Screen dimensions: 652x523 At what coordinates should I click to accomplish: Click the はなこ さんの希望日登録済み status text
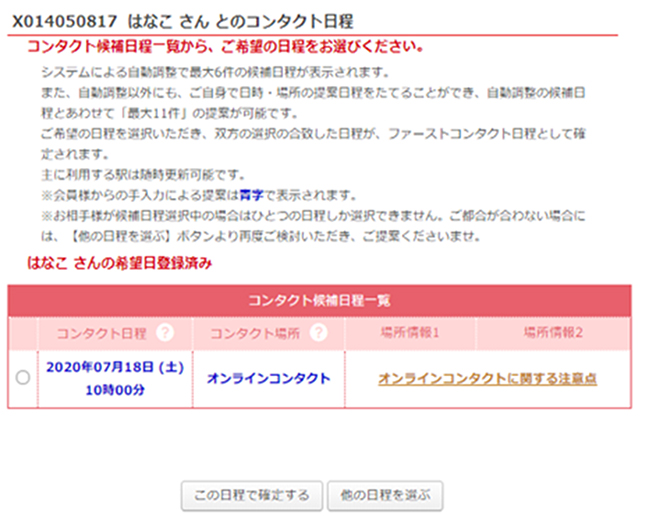(120, 263)
